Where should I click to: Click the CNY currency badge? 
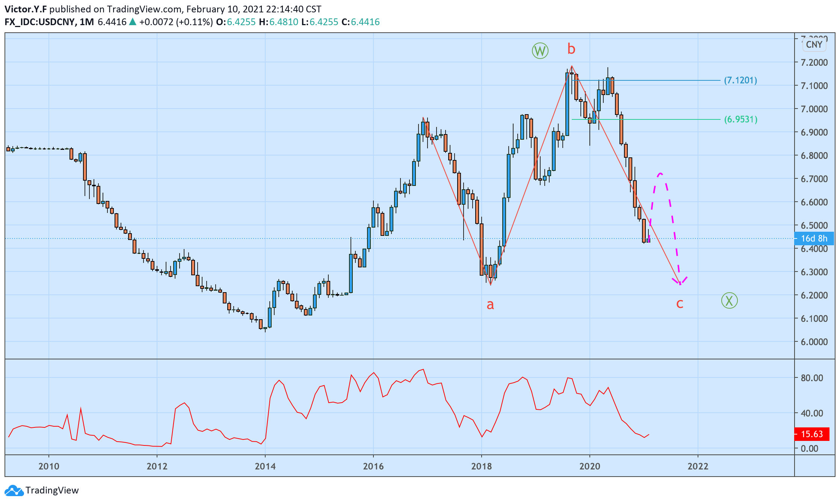(x=814, y=44)
